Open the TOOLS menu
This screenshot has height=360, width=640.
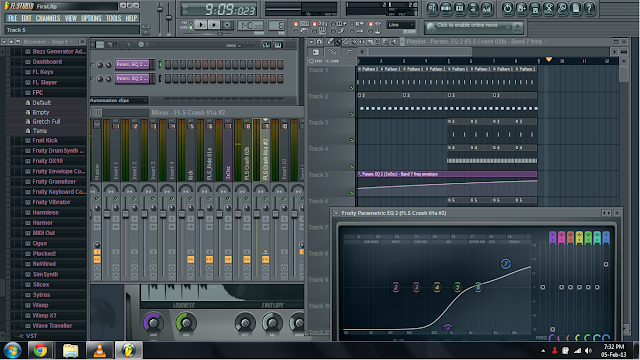pos(113,18)
